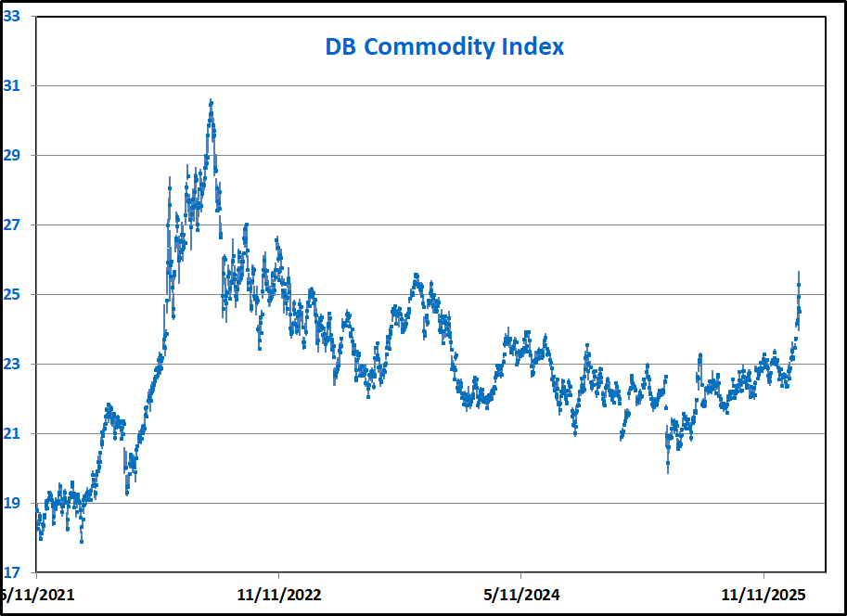Select the most recent data point at far right
The image size is (847, 616).
click(x=800, y=311)
